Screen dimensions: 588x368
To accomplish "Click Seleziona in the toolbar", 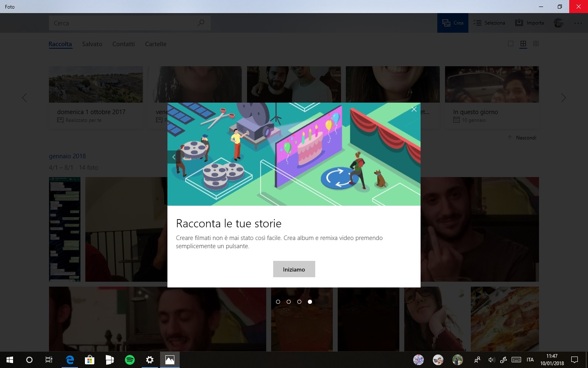I will tap(489, 23).
